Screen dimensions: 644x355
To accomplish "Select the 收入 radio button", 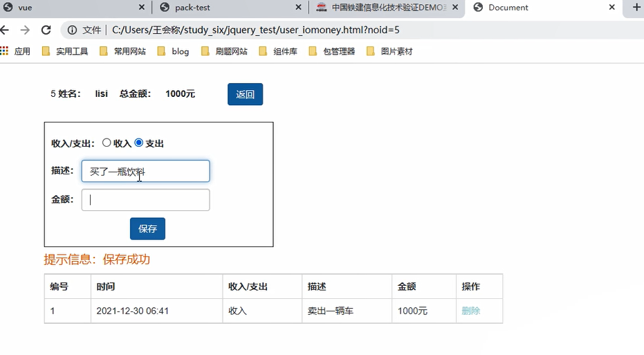I will click(107, 143).
